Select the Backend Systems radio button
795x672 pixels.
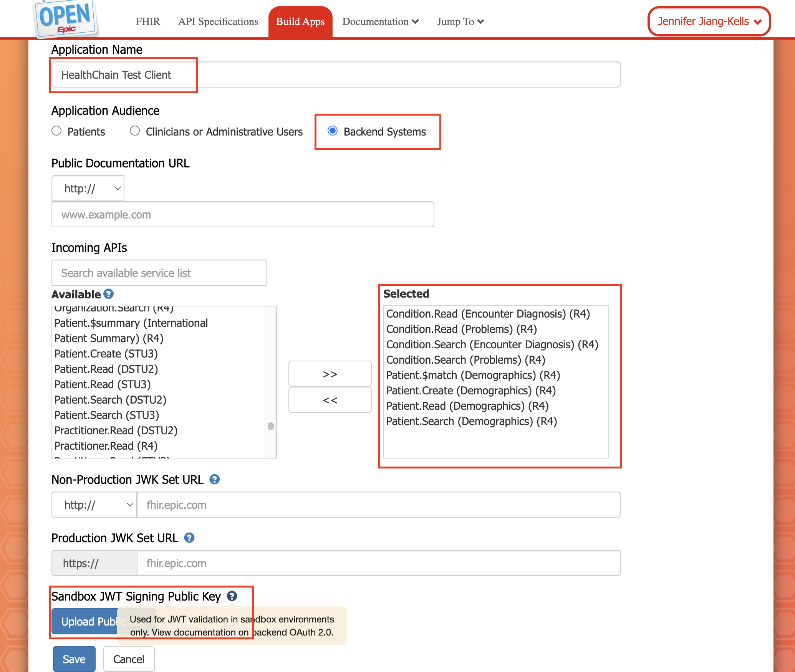[333, 131]
